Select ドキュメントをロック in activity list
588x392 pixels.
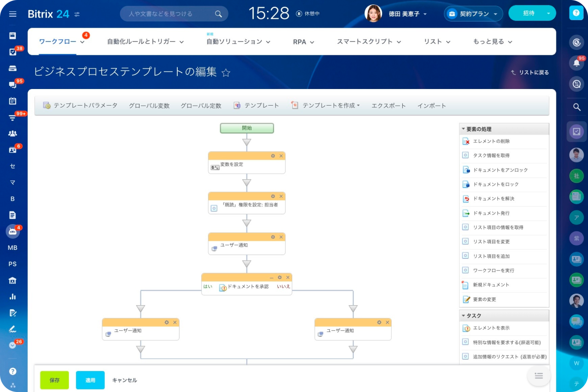[495, 184]
